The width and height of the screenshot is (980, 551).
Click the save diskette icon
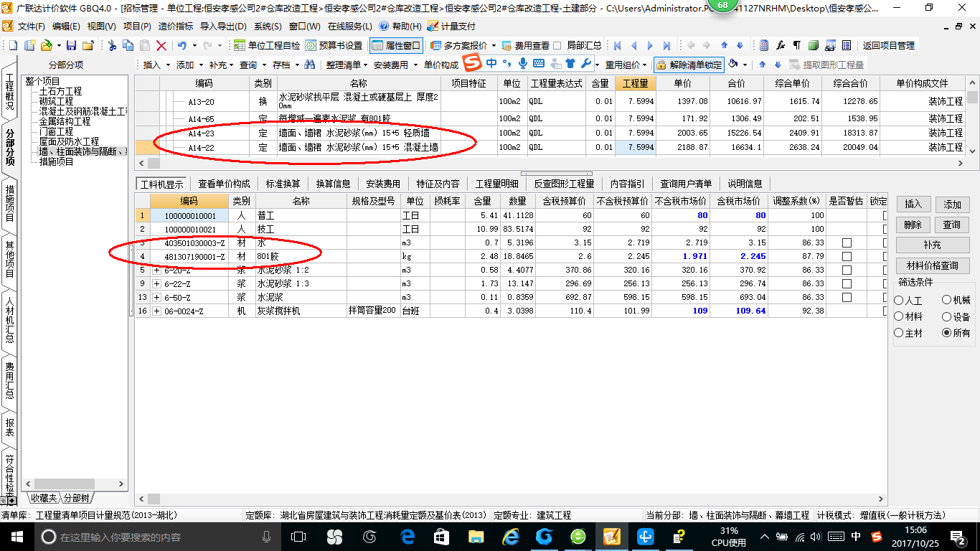[x=71, y=45]
